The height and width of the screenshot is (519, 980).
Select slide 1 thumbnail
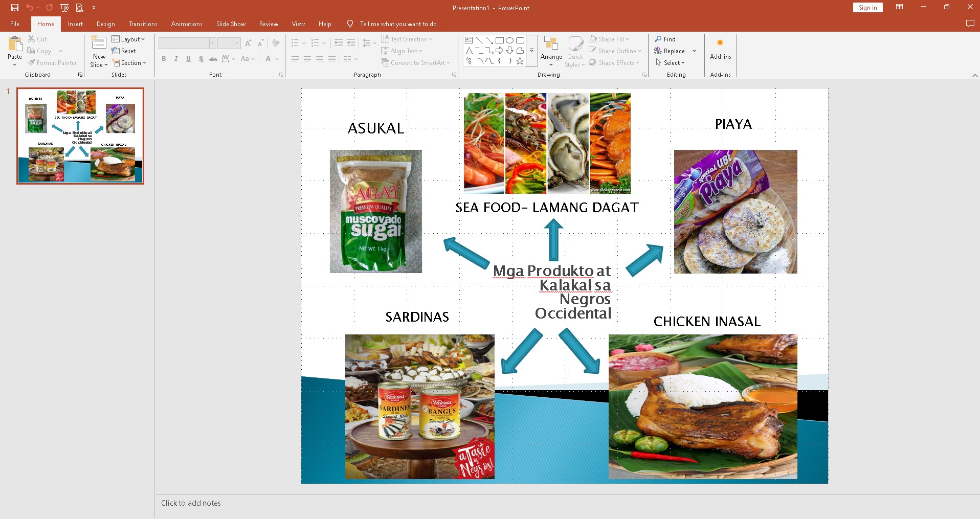tap(80, 136)
